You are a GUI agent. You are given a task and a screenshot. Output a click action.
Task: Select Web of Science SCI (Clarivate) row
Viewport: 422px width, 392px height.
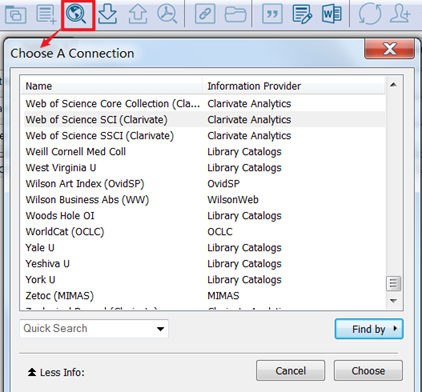pos(204,120)
